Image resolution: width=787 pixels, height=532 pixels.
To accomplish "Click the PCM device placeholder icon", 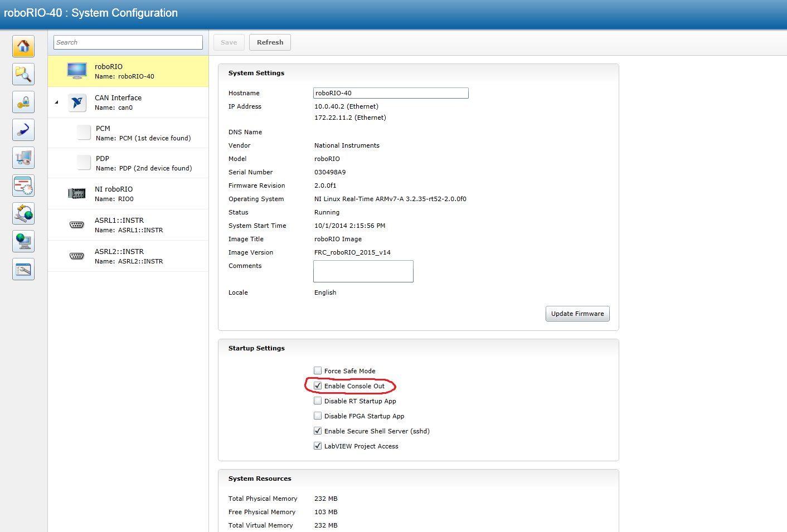I will 84,133.
